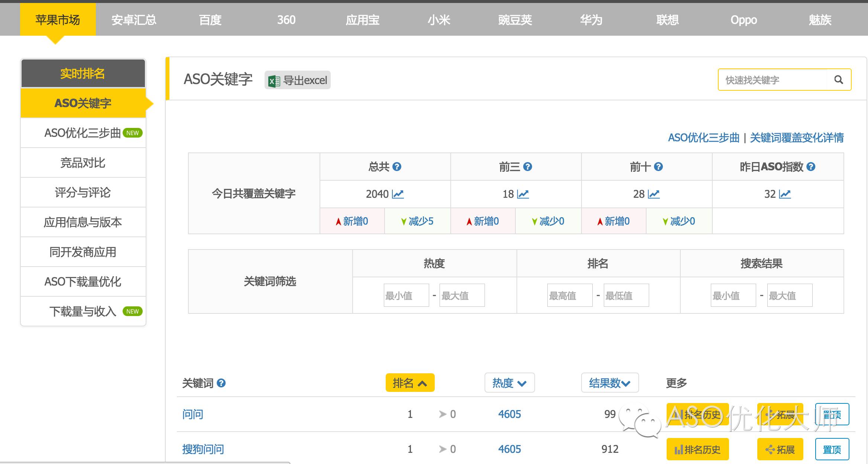
Task: Click the search magnifier icon
Action: coord(839,80)
